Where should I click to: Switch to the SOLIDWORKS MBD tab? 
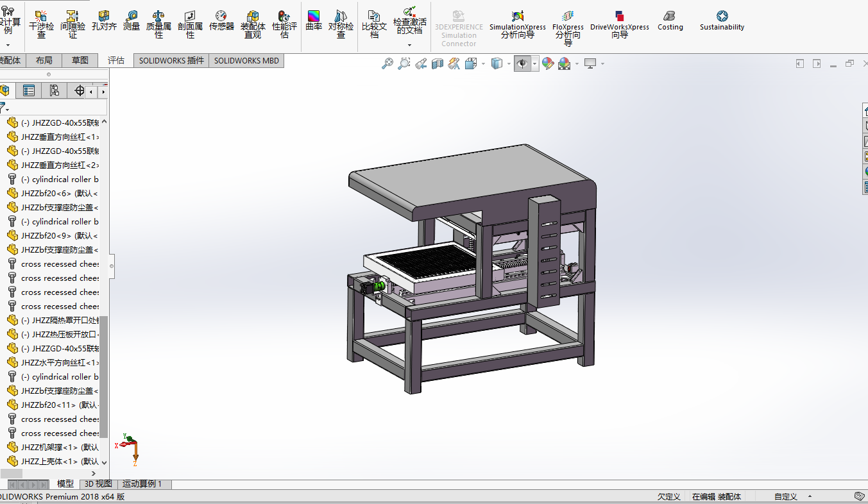coord(246,60)
